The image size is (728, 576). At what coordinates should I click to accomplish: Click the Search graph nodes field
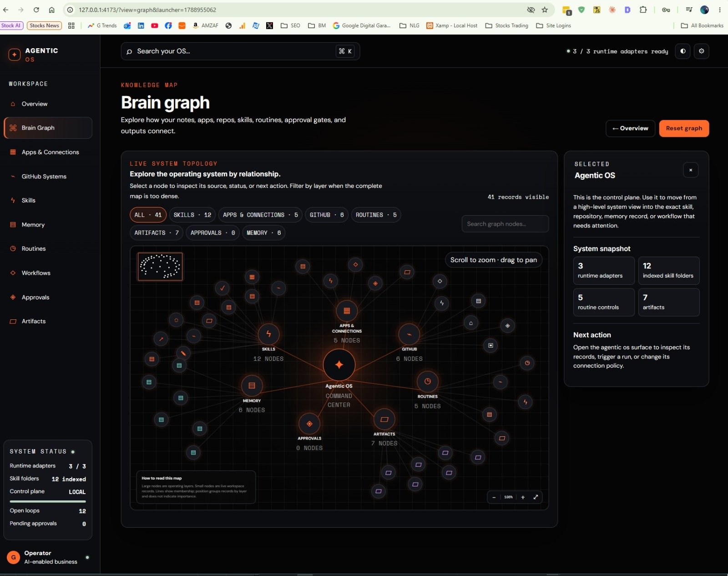click(x=505, y=224)
